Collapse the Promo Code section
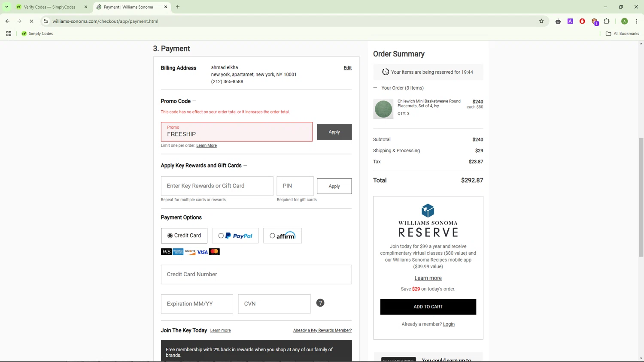Viewport: 644px width, 362px height. 194,101
